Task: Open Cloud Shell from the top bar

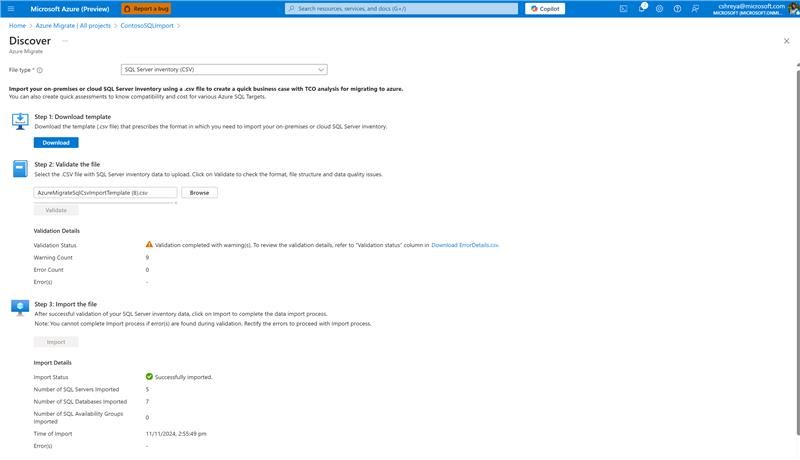Action: [x=623, y=9]
